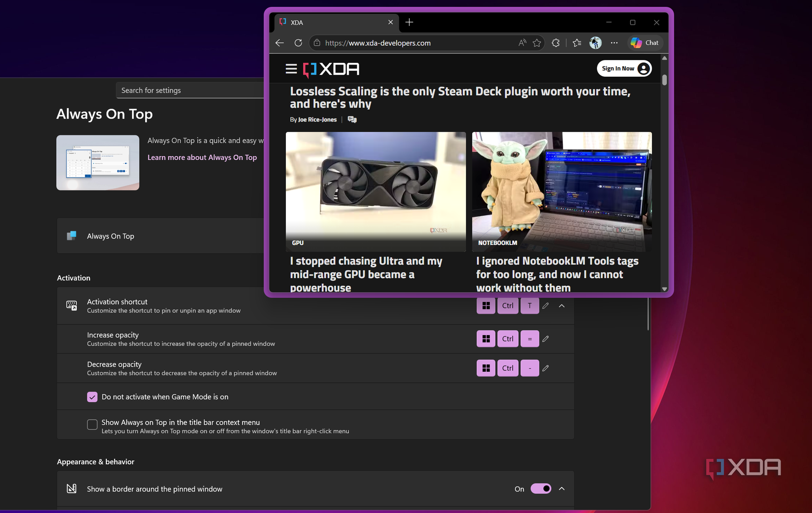Image resolution: width=812 pixels, height=513 pixels.
Task: Edit the Activation shortcut with pencil
Action: [x=545, y=306]
